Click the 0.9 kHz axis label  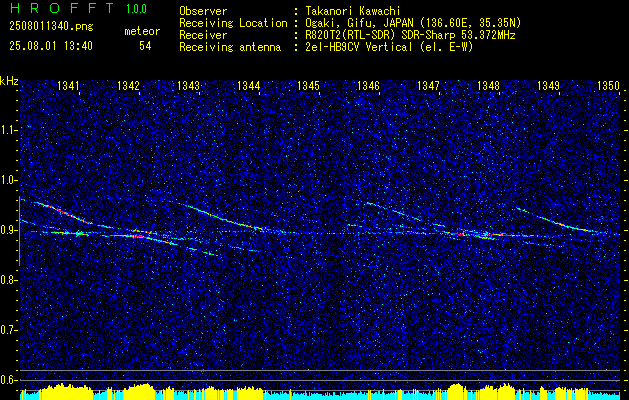tap(8, 230)
